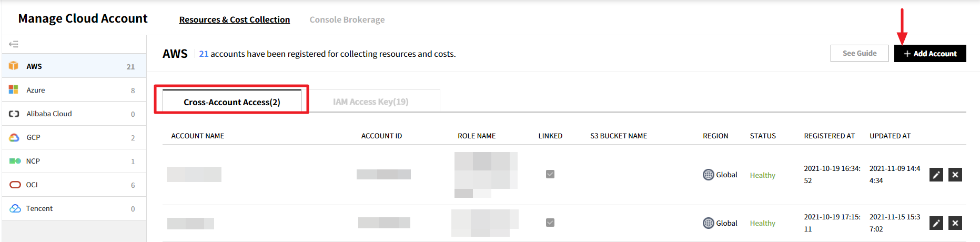The height and width of the screenshot is (242, 980).
Task: Collapse the sidebar with the arrow icon
Action: [14, 44]
